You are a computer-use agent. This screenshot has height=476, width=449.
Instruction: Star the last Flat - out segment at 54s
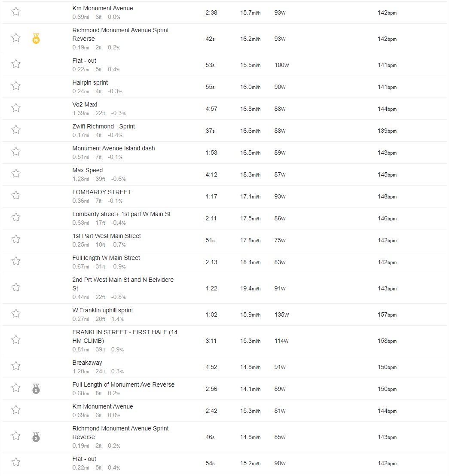(16, 462)
